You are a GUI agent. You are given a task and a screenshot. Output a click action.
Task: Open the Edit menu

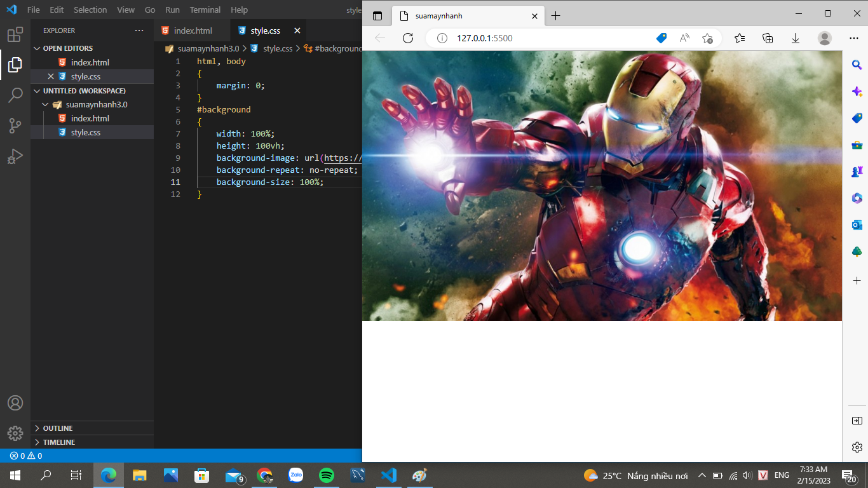point(57,10)
